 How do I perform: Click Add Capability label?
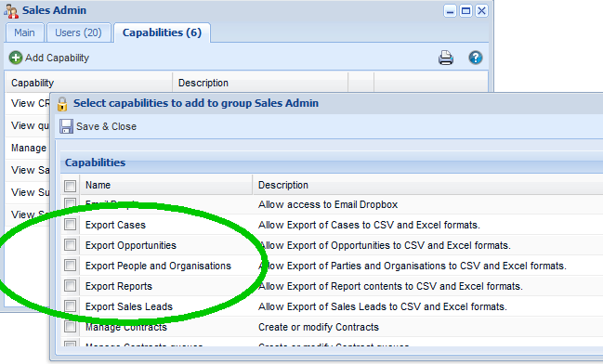tap(57, 58)
